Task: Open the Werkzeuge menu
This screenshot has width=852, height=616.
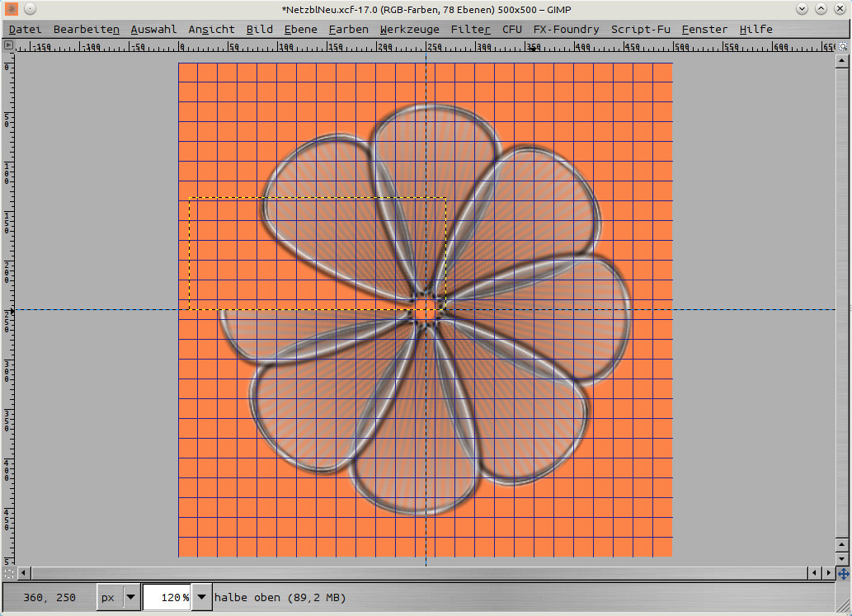Action: (409, 29)
